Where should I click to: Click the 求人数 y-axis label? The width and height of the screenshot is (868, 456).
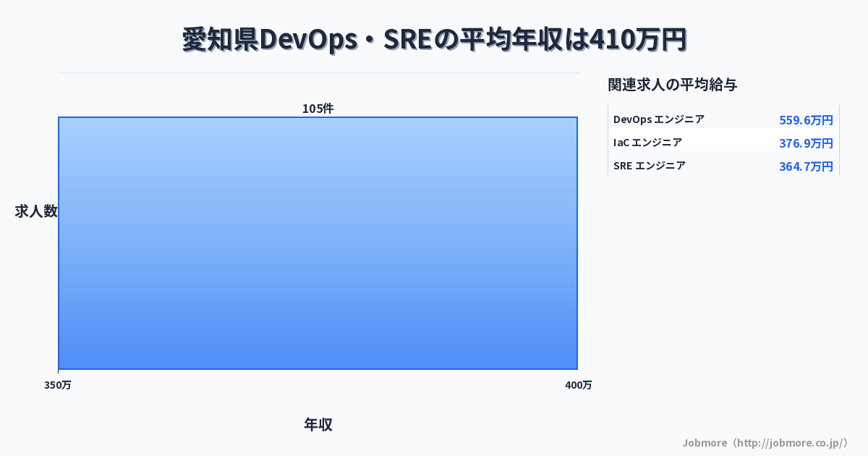[36, 211]
